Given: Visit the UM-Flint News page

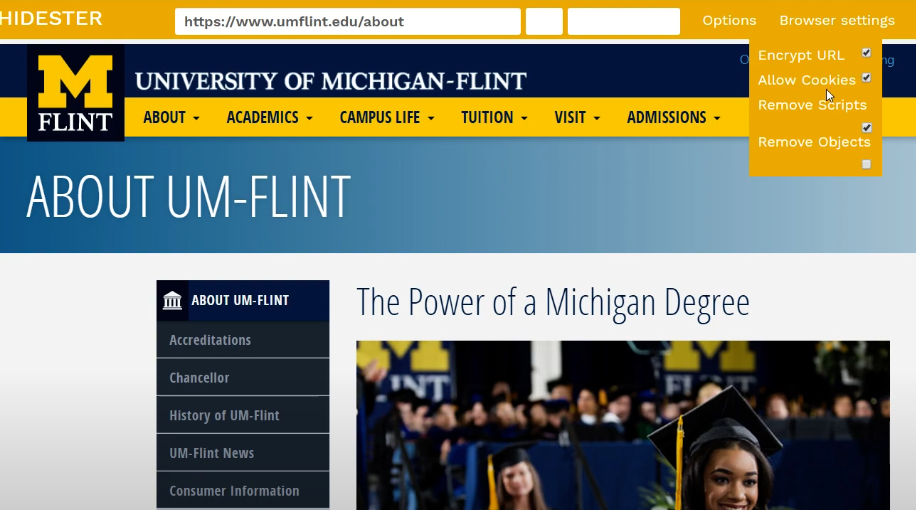Looking at the screenshot, I should (243, 453).
